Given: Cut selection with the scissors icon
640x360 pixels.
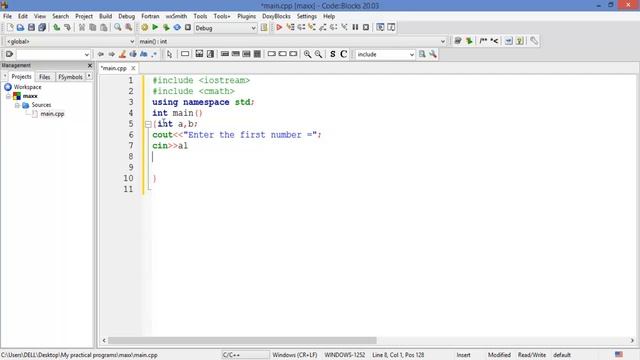Looking at the screenshot, I should (x=82, y=27).
